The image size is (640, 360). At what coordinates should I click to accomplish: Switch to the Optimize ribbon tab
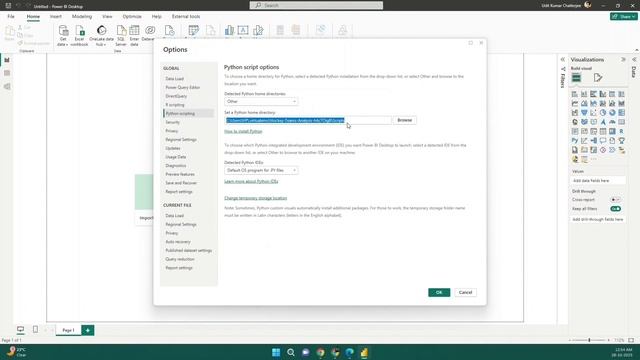pyautogui.click(x=132, y=16)
